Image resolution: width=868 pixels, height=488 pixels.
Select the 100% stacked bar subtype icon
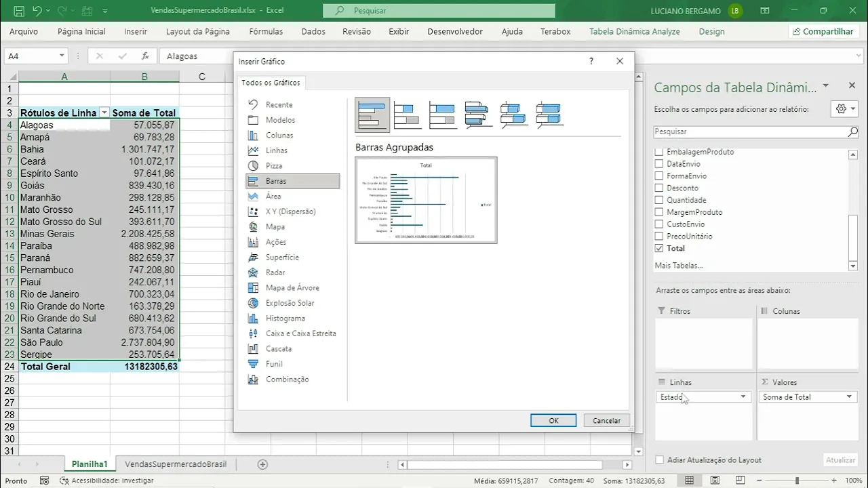[x=443, y=115]
